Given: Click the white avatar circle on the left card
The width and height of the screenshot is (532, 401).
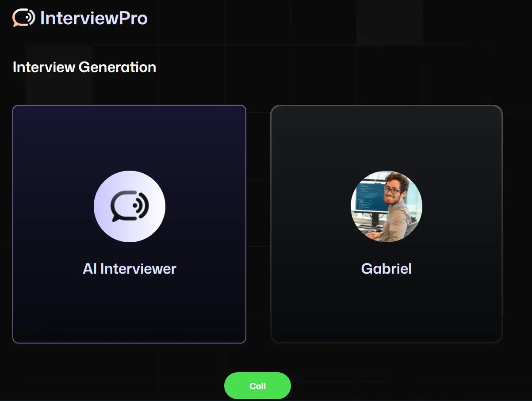Looking at the screenshot, I should pos(129,206).
